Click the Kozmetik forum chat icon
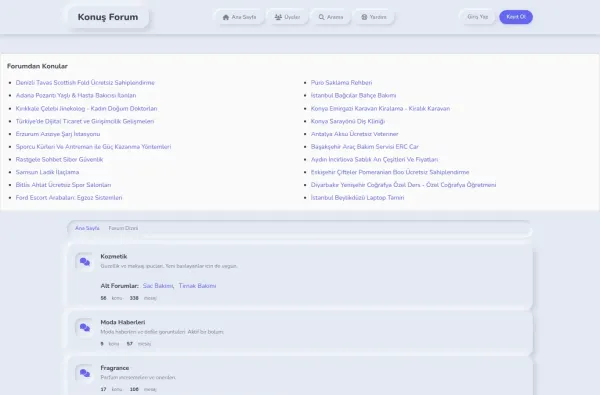 85,262
